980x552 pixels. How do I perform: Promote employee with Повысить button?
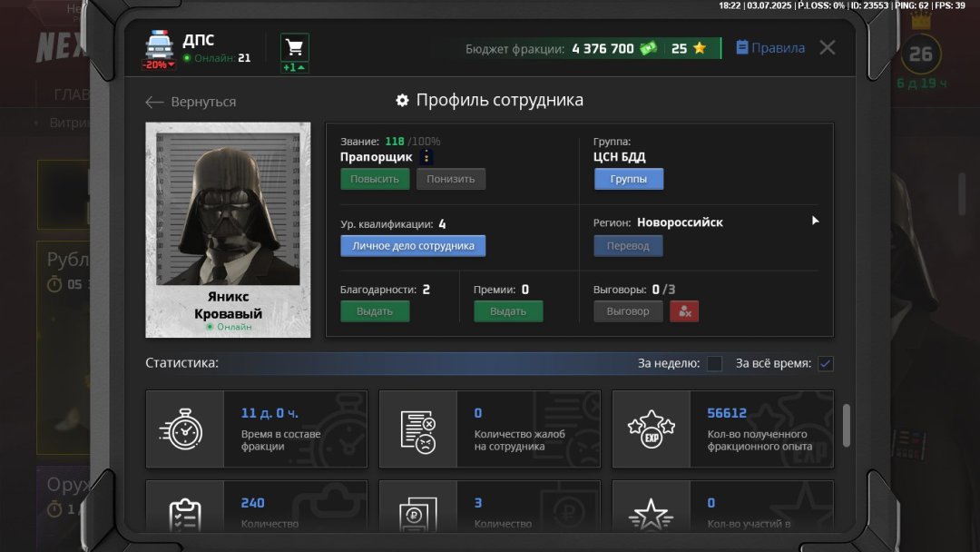[375, 179]
